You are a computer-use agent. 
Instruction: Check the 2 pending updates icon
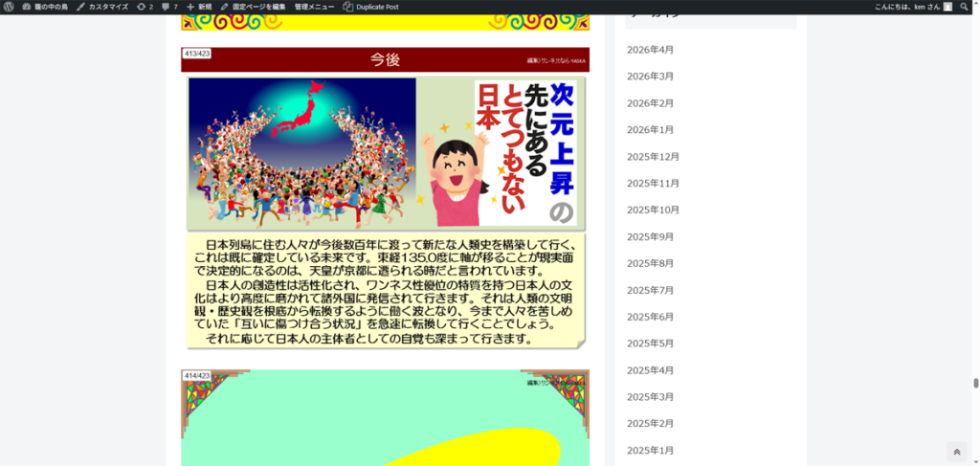pyautogui.click(x=145, y=7)
